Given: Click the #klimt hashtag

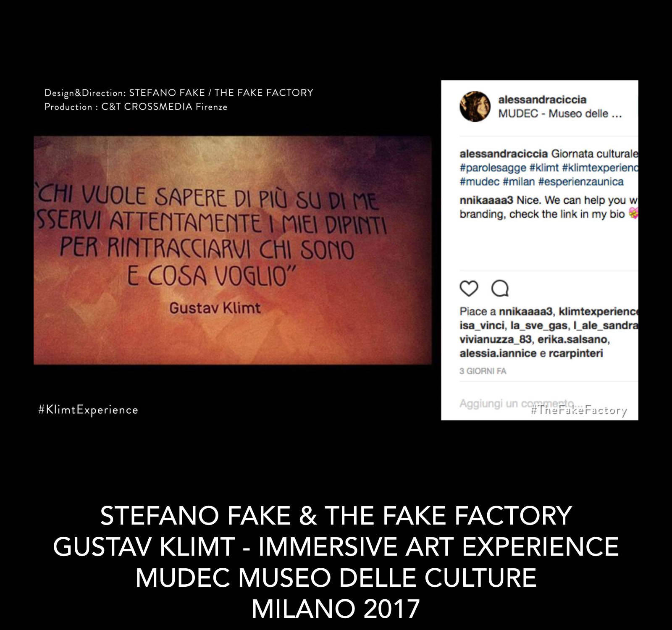Looking at the screenshot, I should click(544, 168).
